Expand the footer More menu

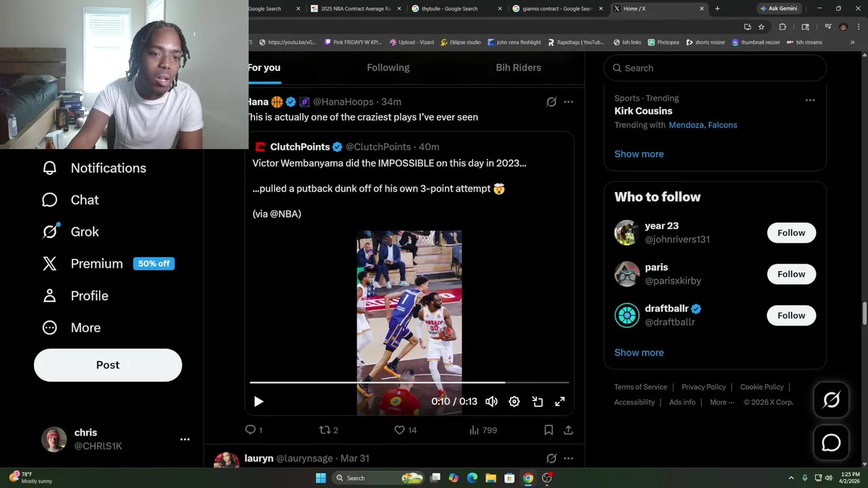coord(722,403)
